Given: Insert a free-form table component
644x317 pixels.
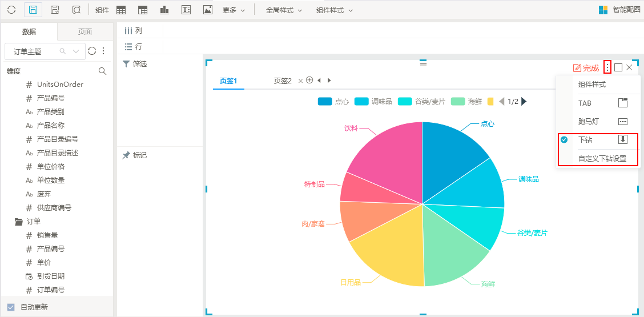Looking at the screenshot, I should click(143, 10).
